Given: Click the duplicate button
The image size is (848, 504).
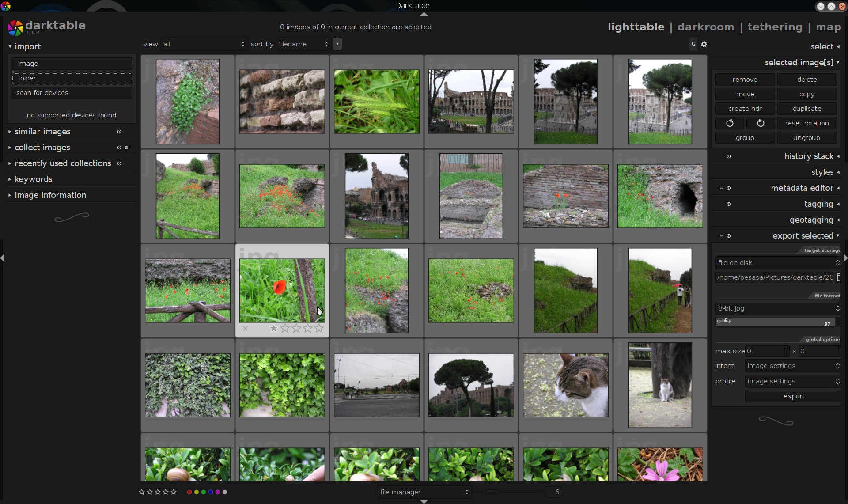Looking at the screenshot, I should coord(807,109).
